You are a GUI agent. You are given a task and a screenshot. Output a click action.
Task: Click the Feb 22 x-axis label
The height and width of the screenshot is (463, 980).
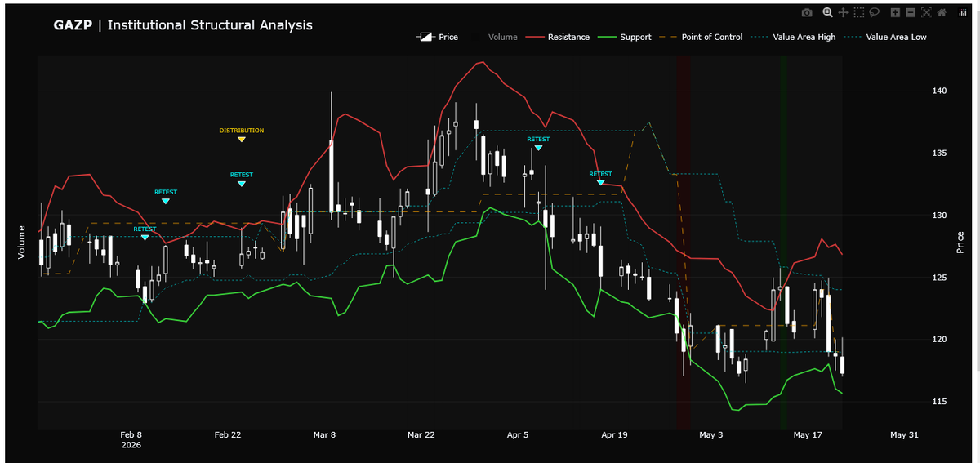[228, 435]
